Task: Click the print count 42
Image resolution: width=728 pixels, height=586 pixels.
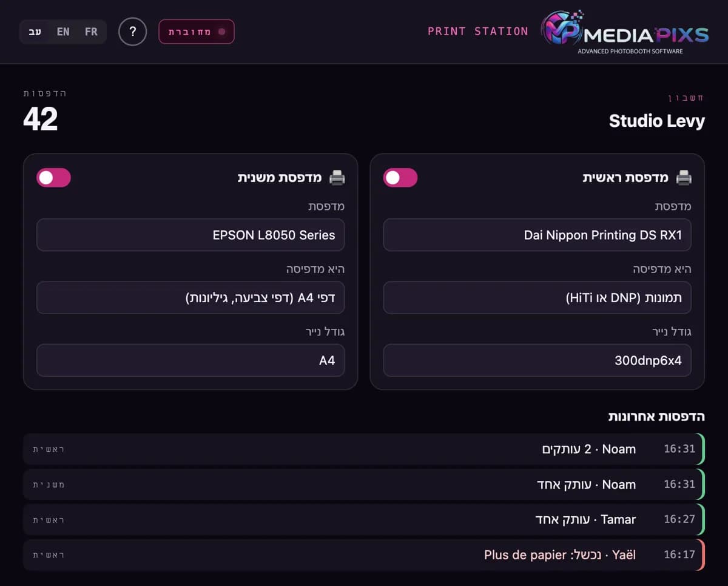Action: 41,119
